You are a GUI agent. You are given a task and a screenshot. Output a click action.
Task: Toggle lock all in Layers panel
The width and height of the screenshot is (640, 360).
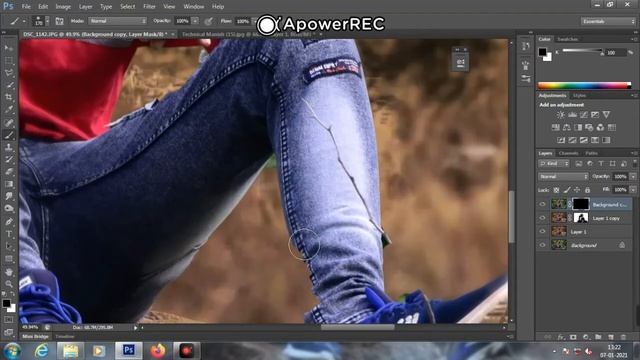(x=587, y=190)
